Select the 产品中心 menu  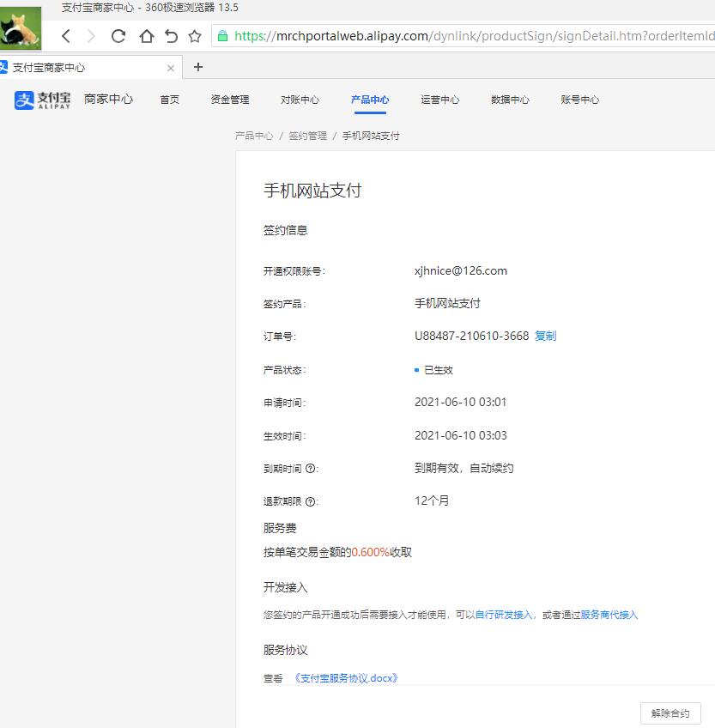point(370,100)
